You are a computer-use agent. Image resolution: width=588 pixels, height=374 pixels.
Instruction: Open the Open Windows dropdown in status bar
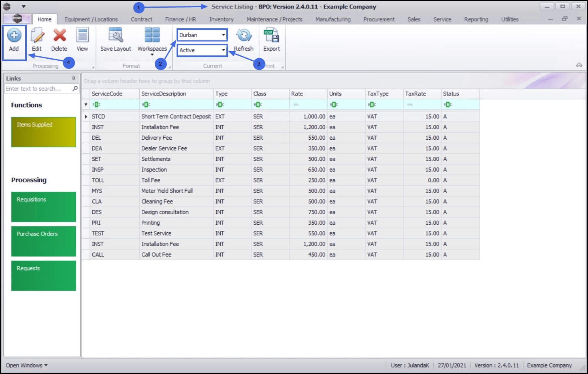[x=26, y=365]
